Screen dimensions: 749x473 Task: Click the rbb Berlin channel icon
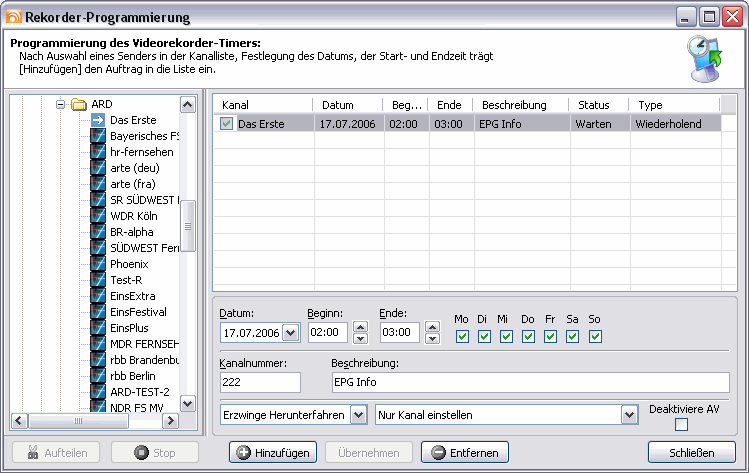(98, 376)
